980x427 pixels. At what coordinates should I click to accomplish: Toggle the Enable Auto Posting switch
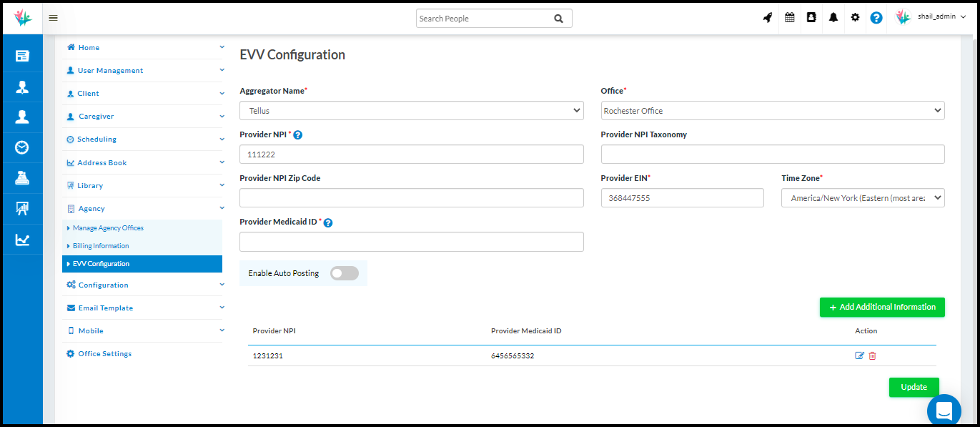point(344,273)
